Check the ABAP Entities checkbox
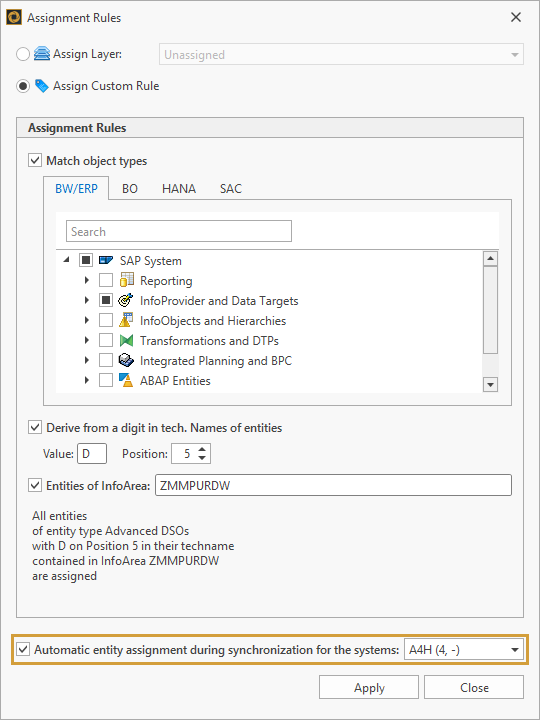 click(x=106, y=381)
